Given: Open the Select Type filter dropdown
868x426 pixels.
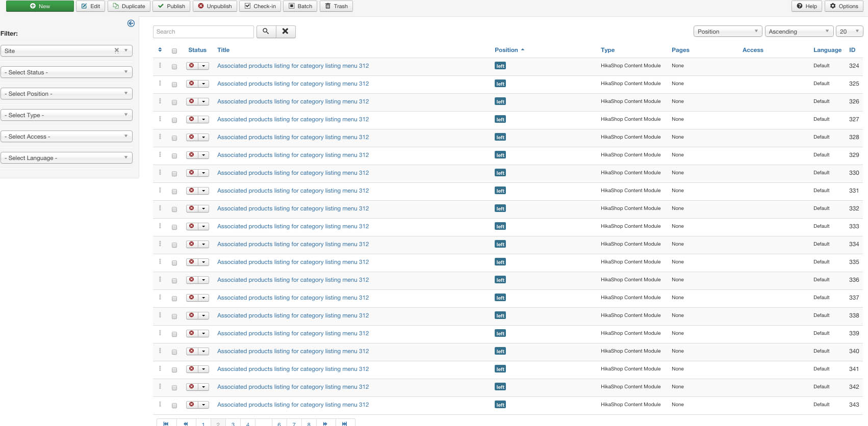Looking at the screenshot, I should coord(66,115).
